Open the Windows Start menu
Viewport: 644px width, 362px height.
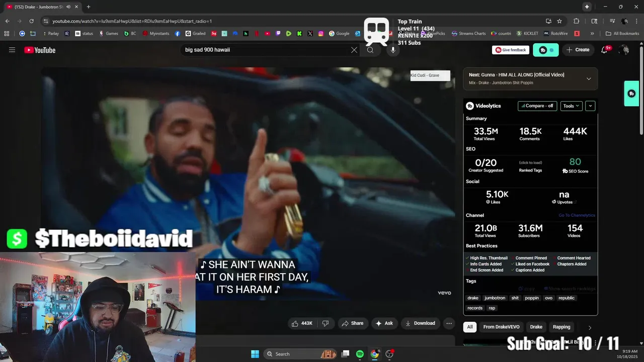[255, 354]
